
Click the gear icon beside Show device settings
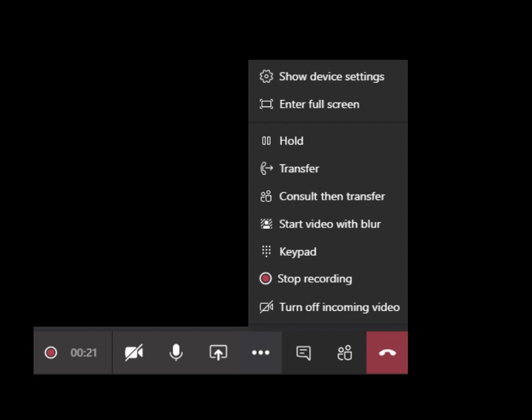266,76
